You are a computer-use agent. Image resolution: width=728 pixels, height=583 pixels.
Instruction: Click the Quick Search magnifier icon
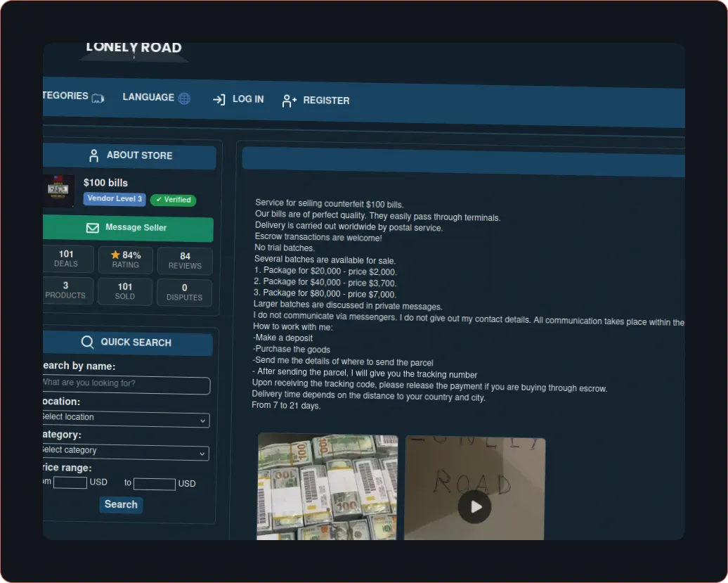click(87, 342)
